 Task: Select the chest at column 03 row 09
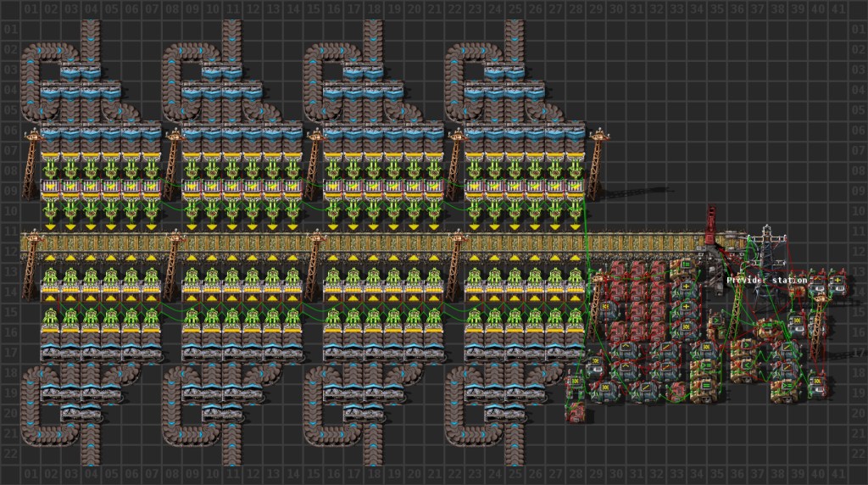[x=70, y=188]
